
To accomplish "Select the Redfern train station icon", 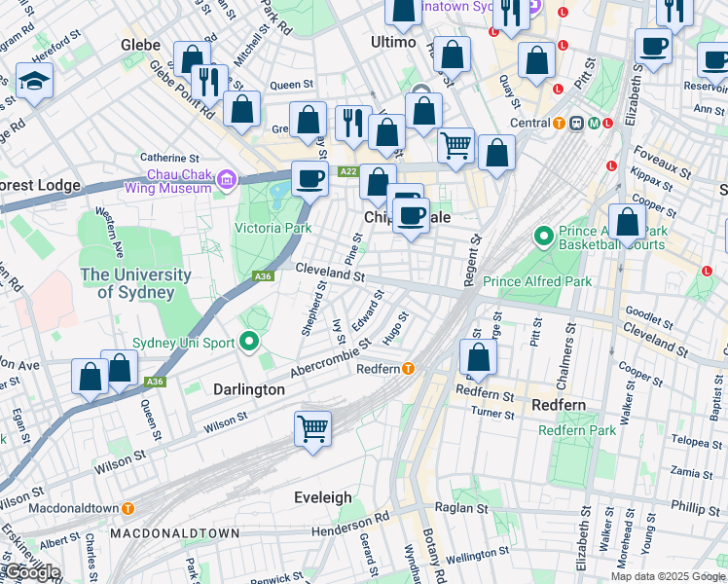I will 409,369.
